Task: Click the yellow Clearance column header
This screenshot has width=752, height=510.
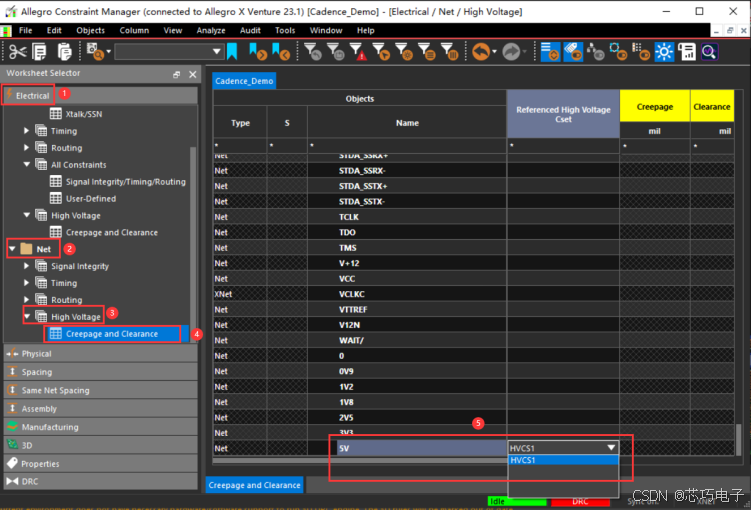Action: tap(712, 107)
